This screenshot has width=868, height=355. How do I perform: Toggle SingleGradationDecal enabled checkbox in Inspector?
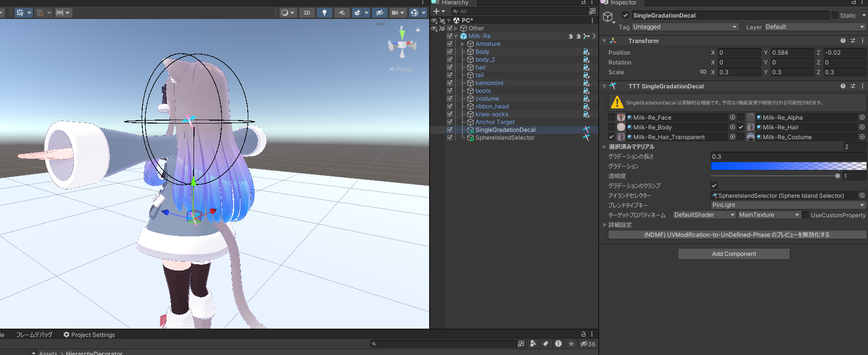pos(626,16)
